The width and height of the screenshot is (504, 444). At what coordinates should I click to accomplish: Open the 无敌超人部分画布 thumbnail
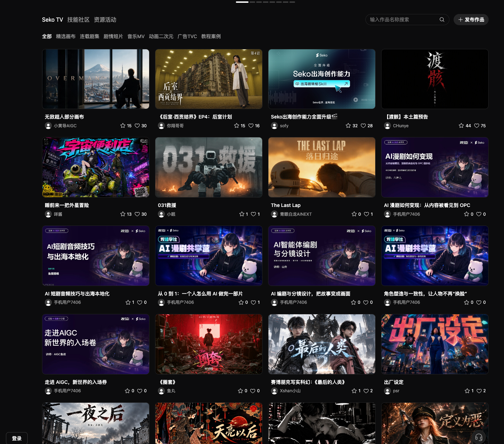click(x=96, y=79)
